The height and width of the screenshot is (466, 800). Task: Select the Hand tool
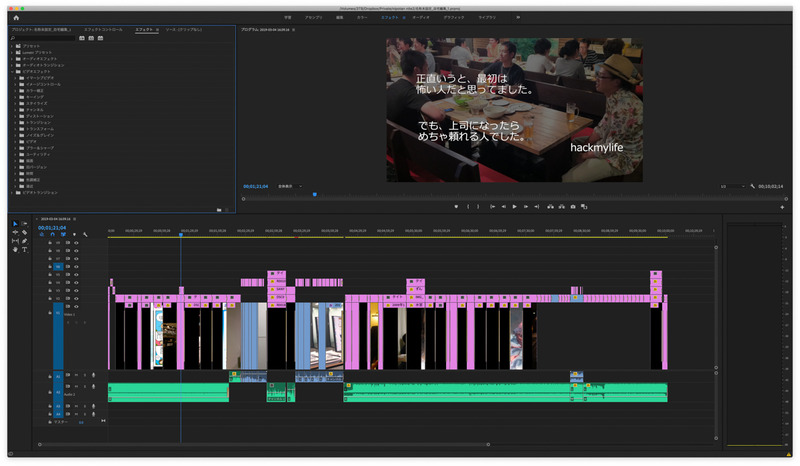point(15,250)
